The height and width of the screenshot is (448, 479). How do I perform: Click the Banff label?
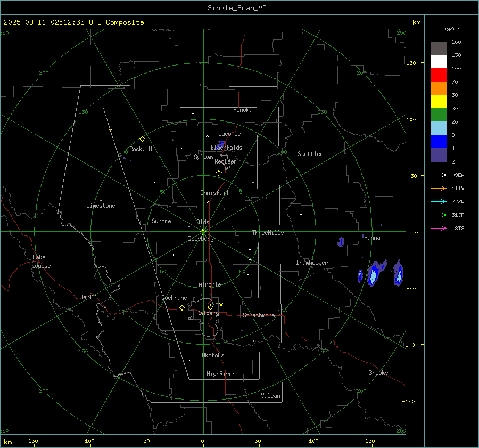coord(88,297)
